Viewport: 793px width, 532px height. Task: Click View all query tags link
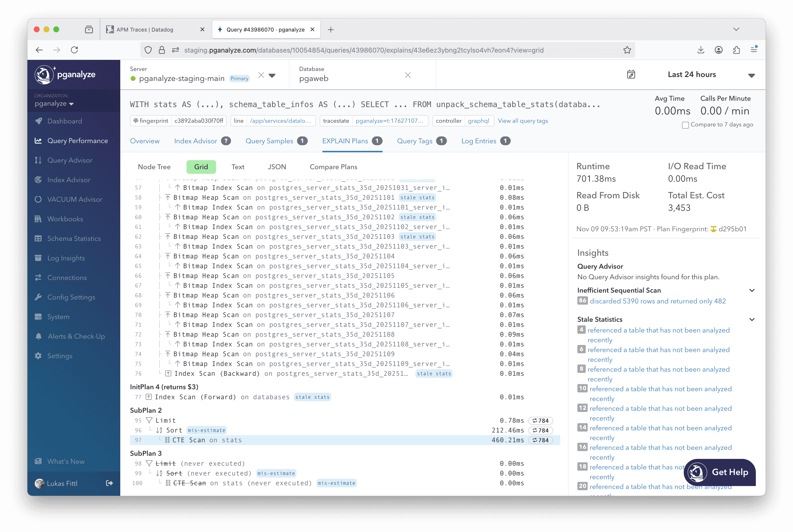[x=523, y=121]
